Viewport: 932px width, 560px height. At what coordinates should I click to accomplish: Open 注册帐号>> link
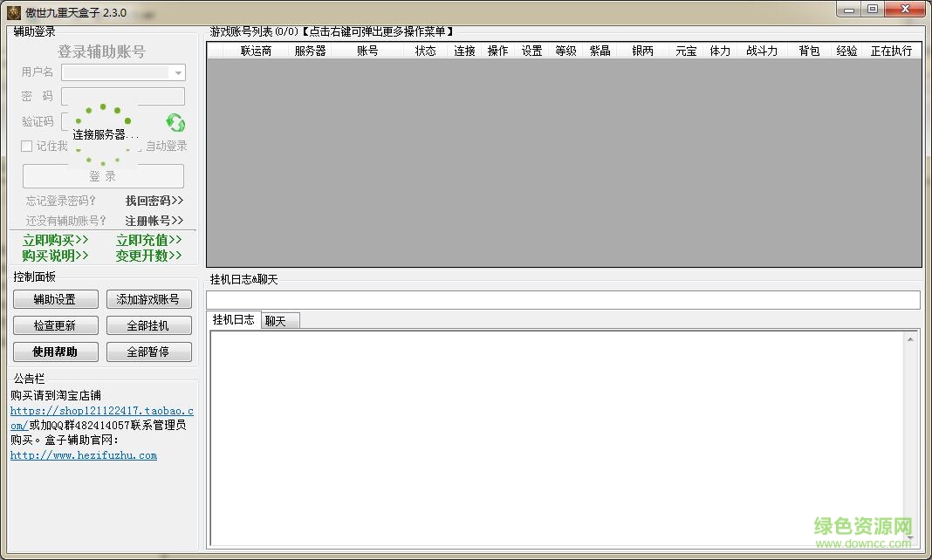pyautogui.click(x=154, y=221)
